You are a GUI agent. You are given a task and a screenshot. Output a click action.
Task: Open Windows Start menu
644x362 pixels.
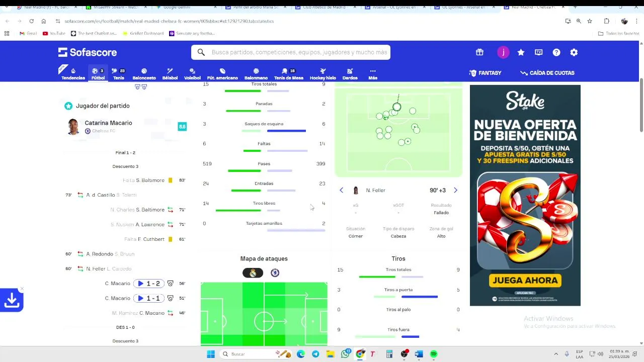coord(211,354)
